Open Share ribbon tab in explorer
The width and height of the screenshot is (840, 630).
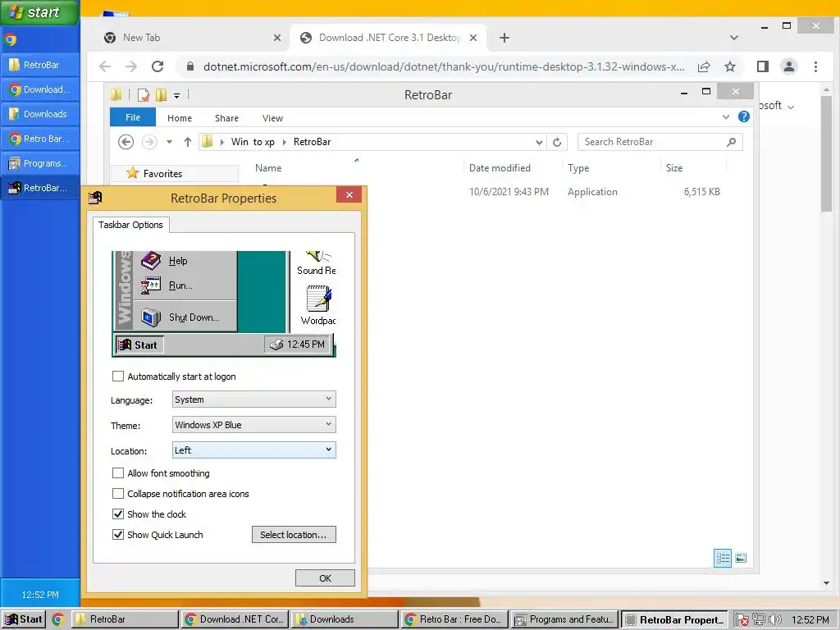coord(226,118)
